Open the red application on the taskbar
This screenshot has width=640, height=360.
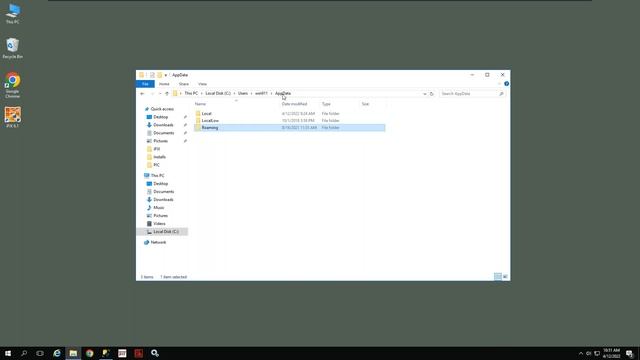pos(138,353)
